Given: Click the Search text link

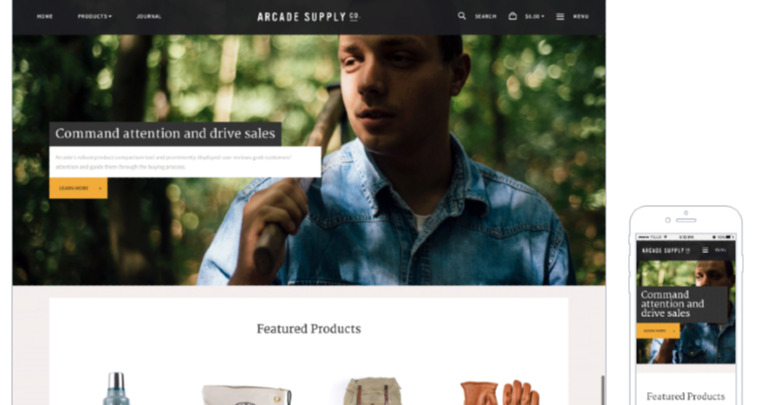Looking at the screenshot, I should pos(485,17).
